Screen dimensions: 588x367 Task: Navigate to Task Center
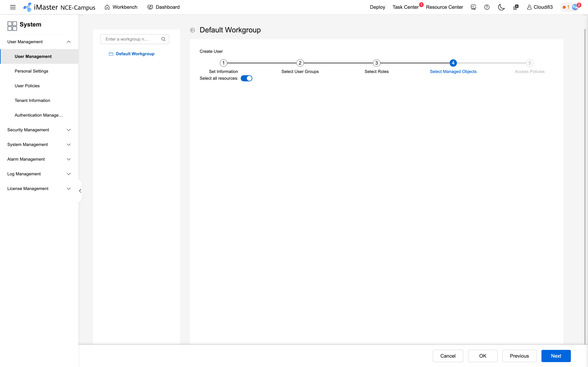coord(405,7)
